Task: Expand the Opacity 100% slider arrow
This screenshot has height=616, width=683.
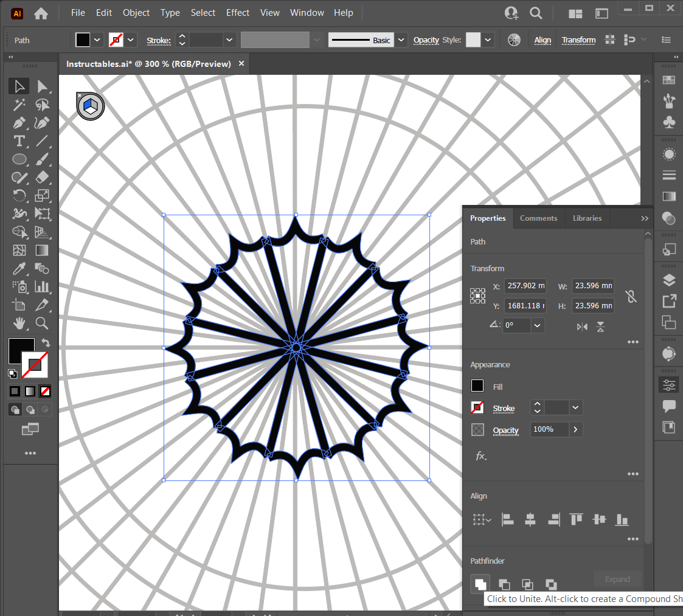Action: (575, 429)
